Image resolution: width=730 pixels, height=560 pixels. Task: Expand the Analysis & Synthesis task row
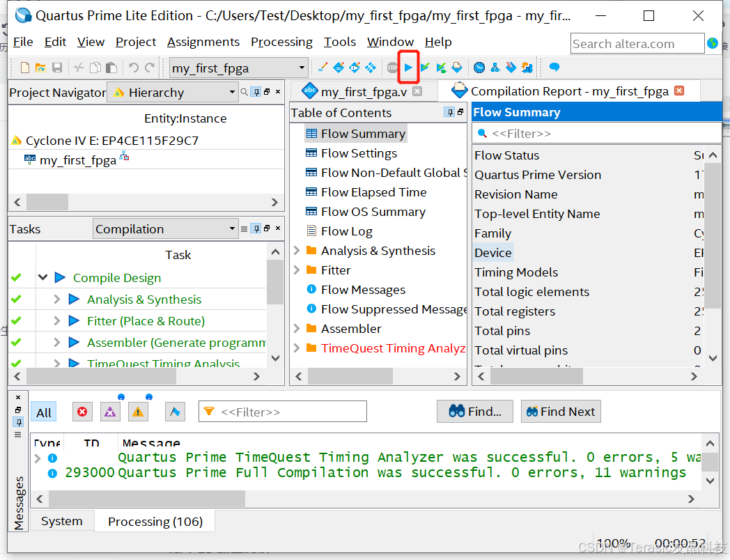(x=57, y=300)
